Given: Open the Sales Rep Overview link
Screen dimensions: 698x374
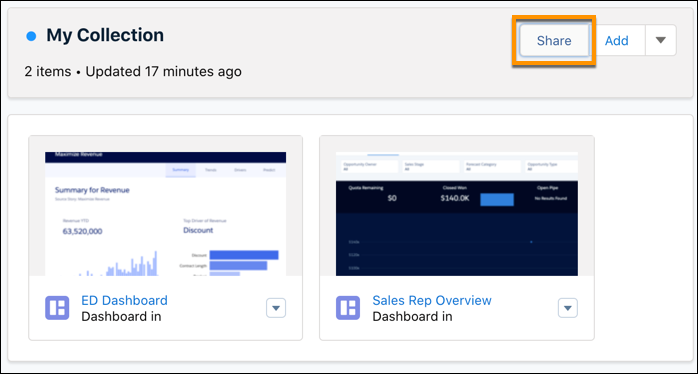Looking at the screenshot, I should tap(432, 300).
